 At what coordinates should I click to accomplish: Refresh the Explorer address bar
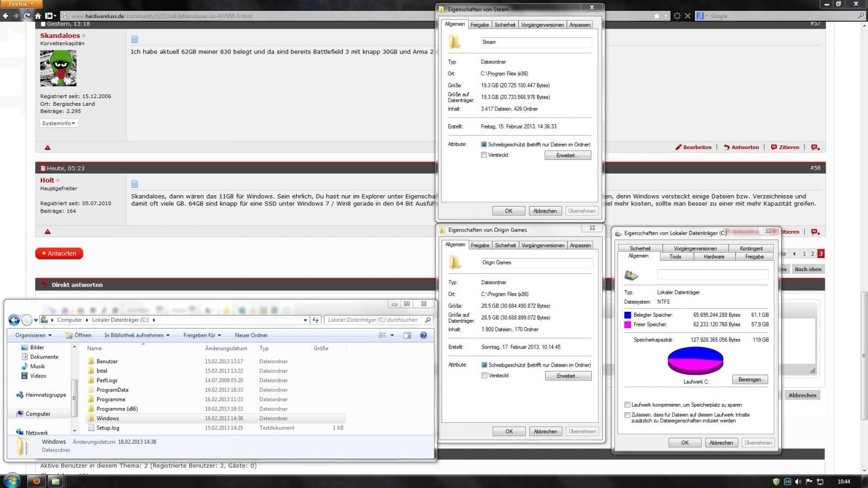[316, 320]
